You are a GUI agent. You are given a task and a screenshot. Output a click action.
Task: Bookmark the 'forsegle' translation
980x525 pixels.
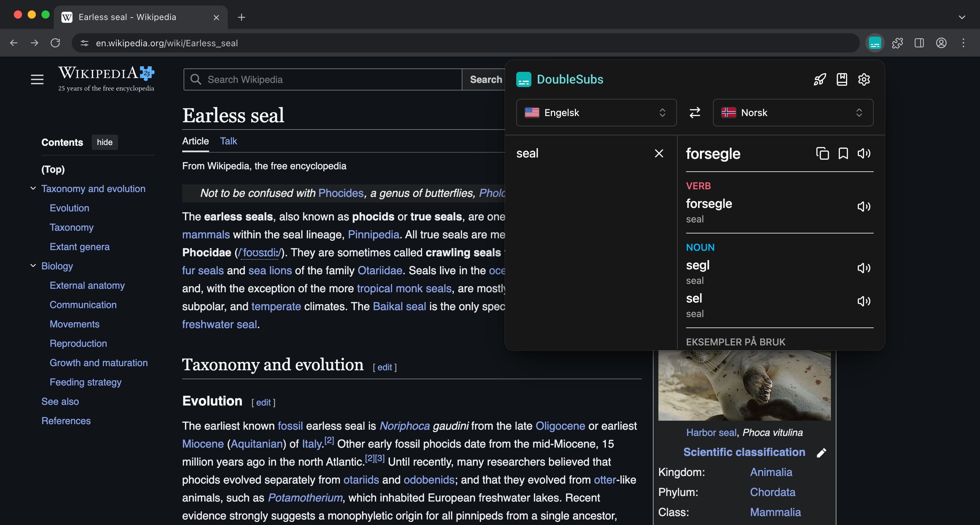click(x=843, y=153)
